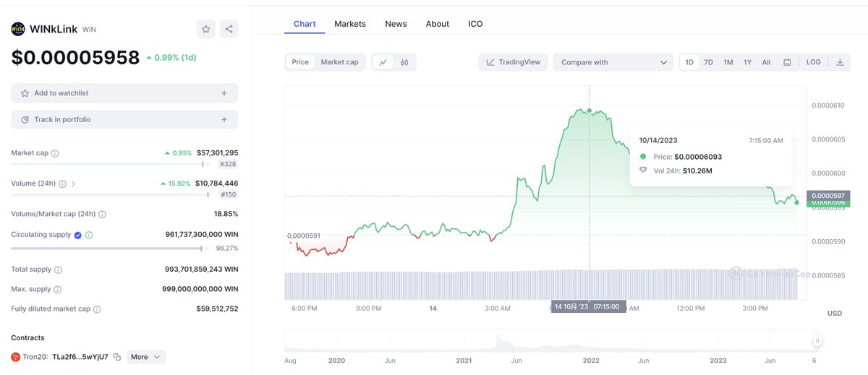Click the timeline range pause handle

pos(817,340)
